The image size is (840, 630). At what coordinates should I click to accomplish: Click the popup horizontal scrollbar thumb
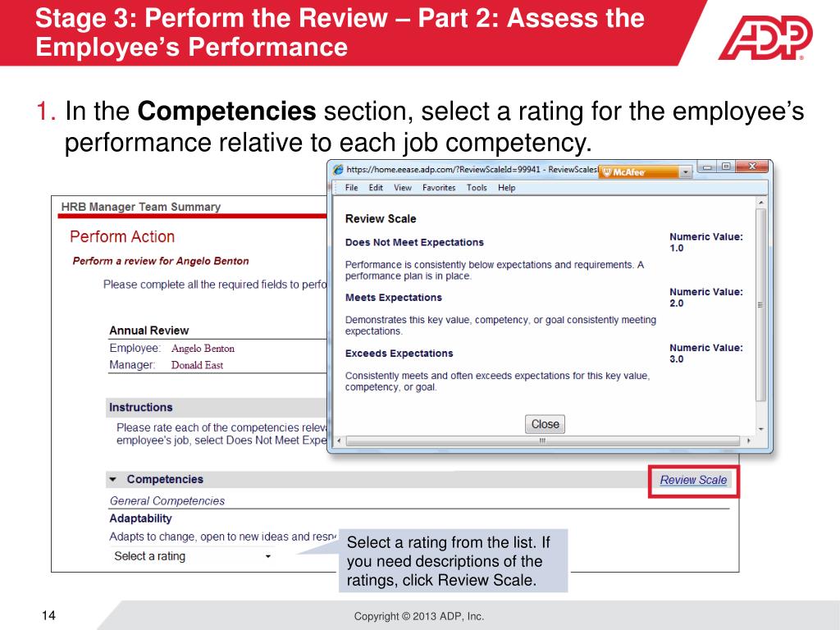(543, 441)
